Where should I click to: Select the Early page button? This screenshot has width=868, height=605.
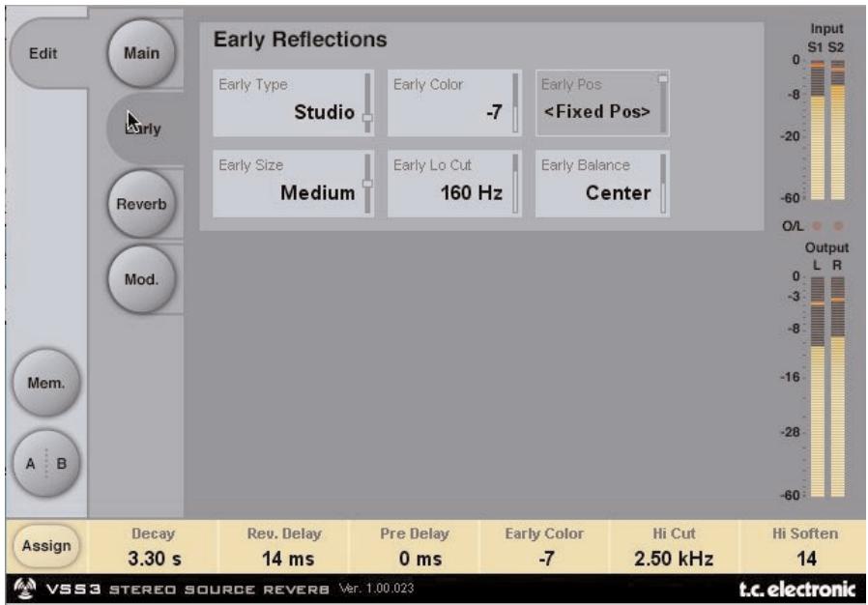pyautogui.click(x=141, y=130)
